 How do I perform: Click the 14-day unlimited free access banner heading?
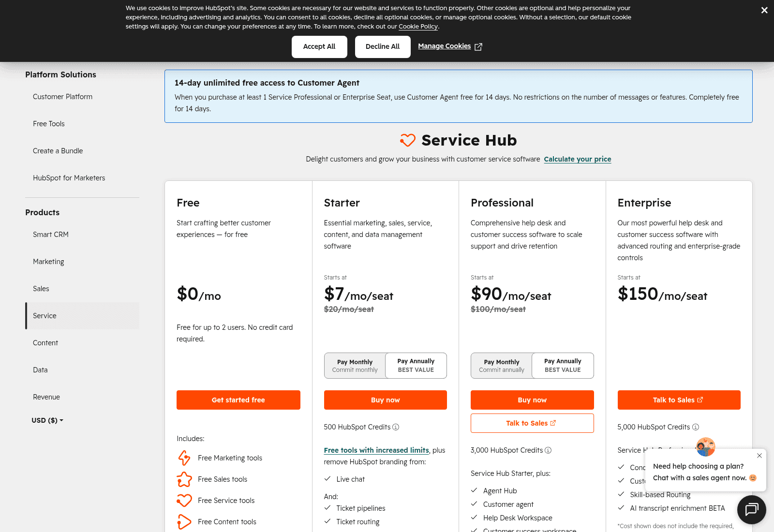click(x=267, y=83)
